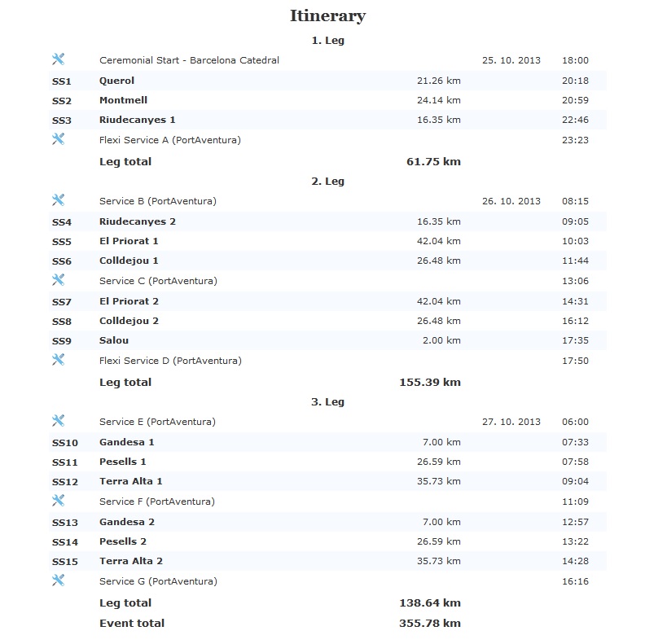Viewport: 667px width, 644px height.
Task: Select the Terra Alta 2 stage
Action: point(130,561)
